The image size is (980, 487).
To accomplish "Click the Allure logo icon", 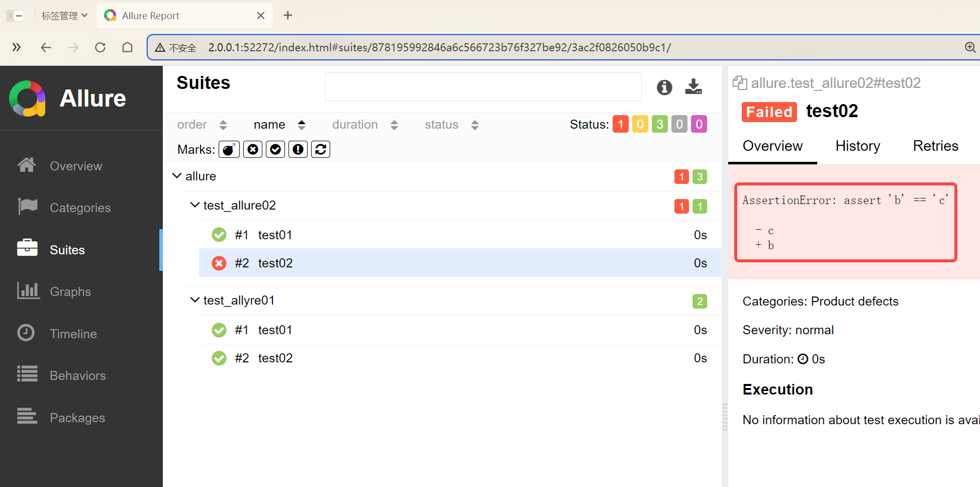I will 28,99.
